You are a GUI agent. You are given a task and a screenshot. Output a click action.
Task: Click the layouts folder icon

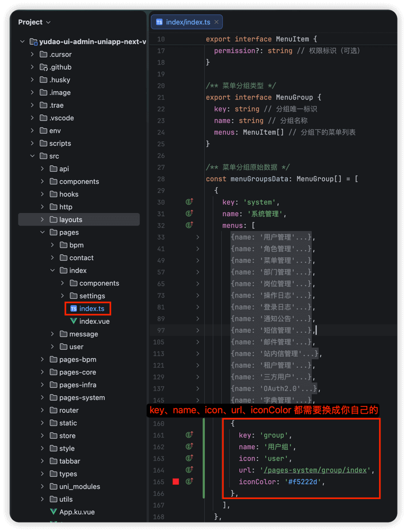53,219
